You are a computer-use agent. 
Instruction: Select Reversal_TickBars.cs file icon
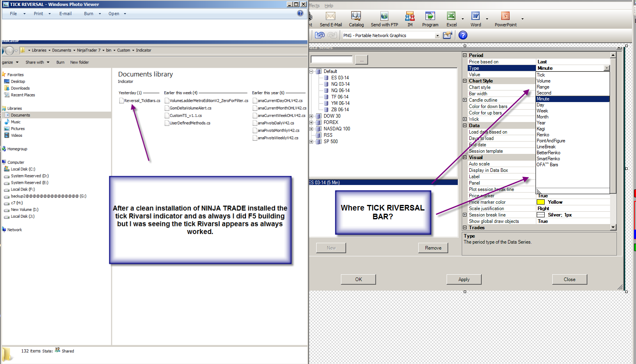pos(121,100)
